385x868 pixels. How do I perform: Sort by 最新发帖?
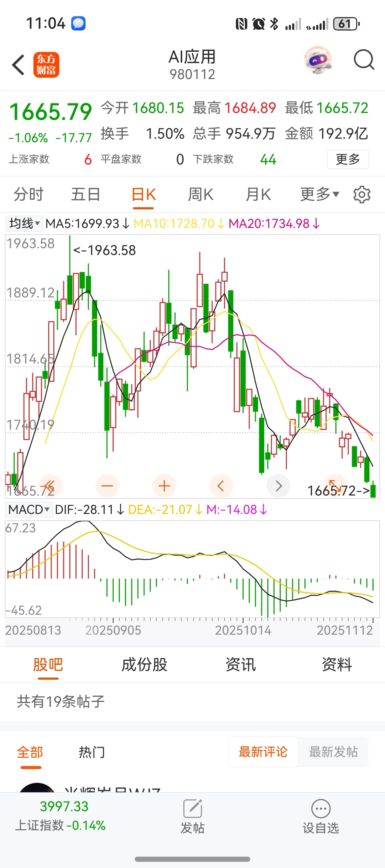pyautogui.click(x=333, y=752)
